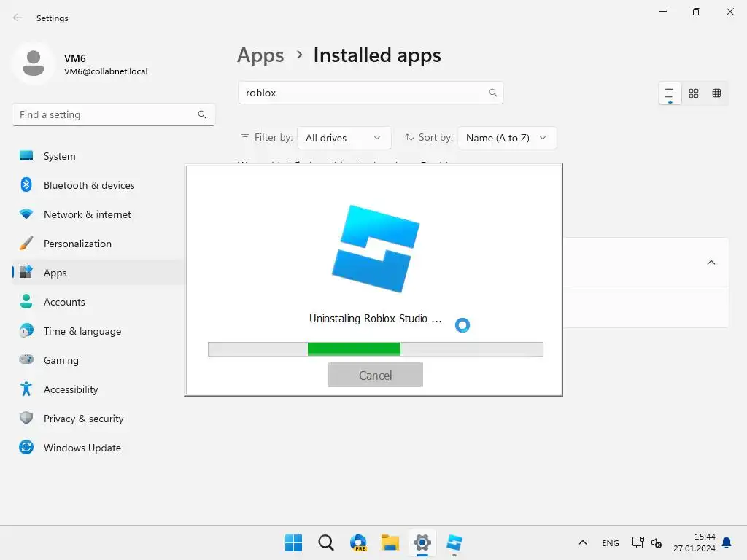
Task: Click the Roblox Studio logo in the dialog
Action: click(x=376, y=249)
